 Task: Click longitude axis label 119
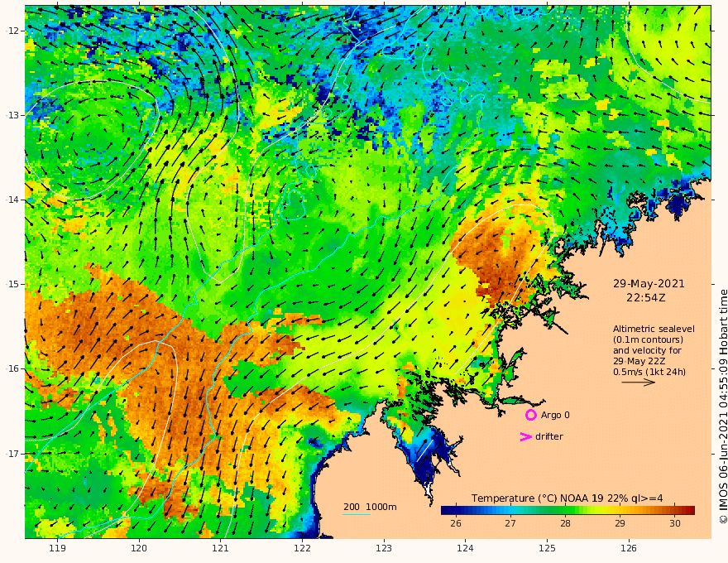[58, 549]
